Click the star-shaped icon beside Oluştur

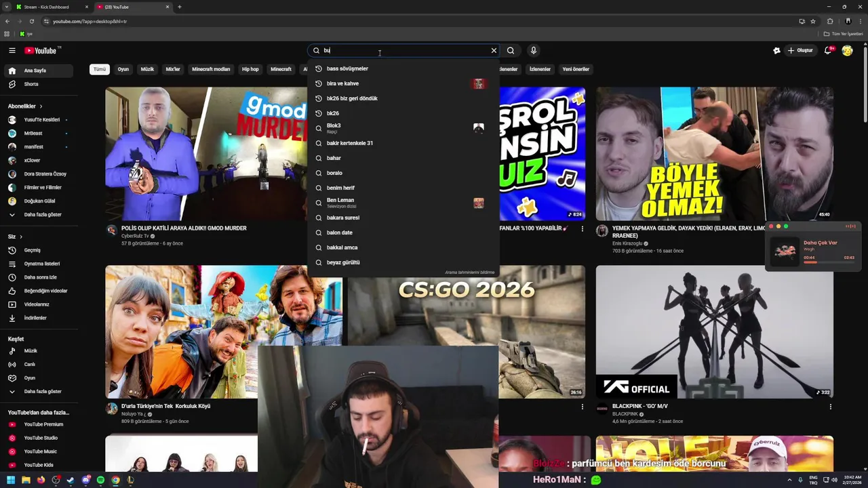tap(776, 50)
